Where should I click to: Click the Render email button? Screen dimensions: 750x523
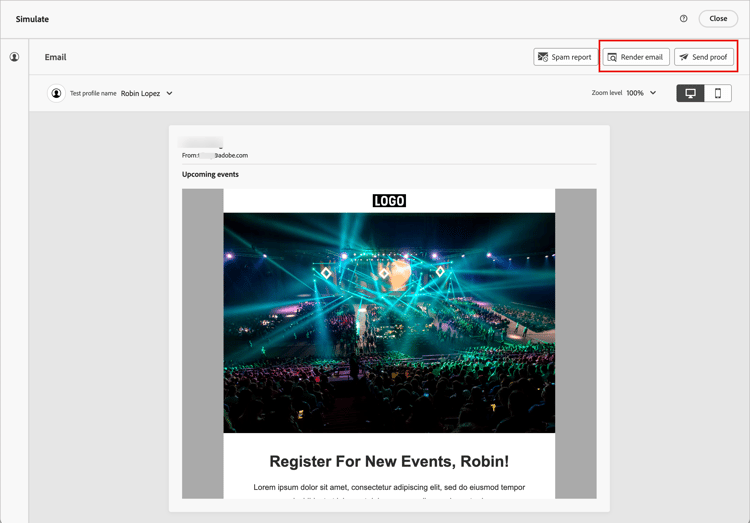(x=636, y=57)
